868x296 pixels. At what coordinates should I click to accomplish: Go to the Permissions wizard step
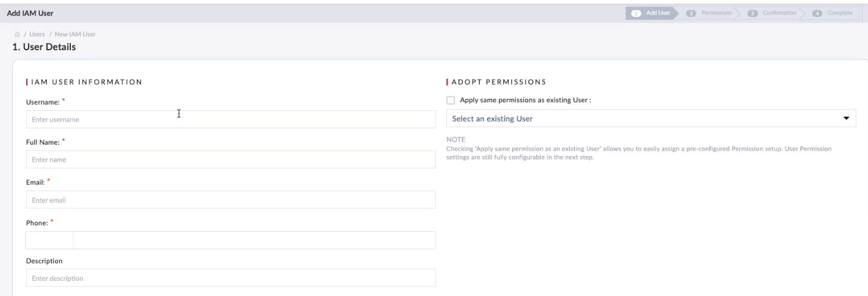click(716, 13)
